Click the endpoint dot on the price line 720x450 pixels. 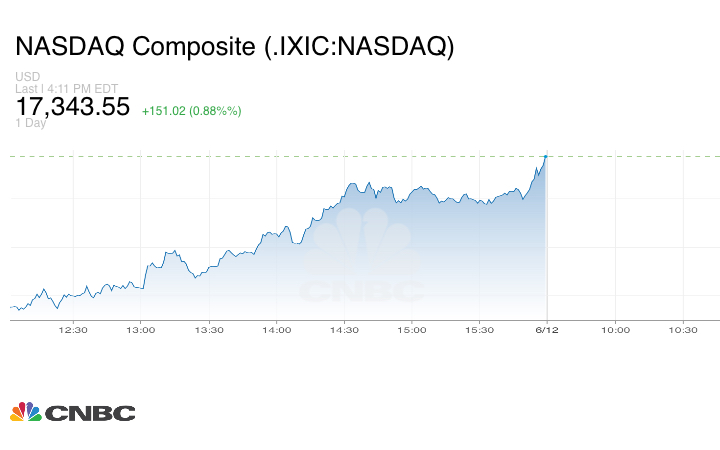click(x=545, y=156)
